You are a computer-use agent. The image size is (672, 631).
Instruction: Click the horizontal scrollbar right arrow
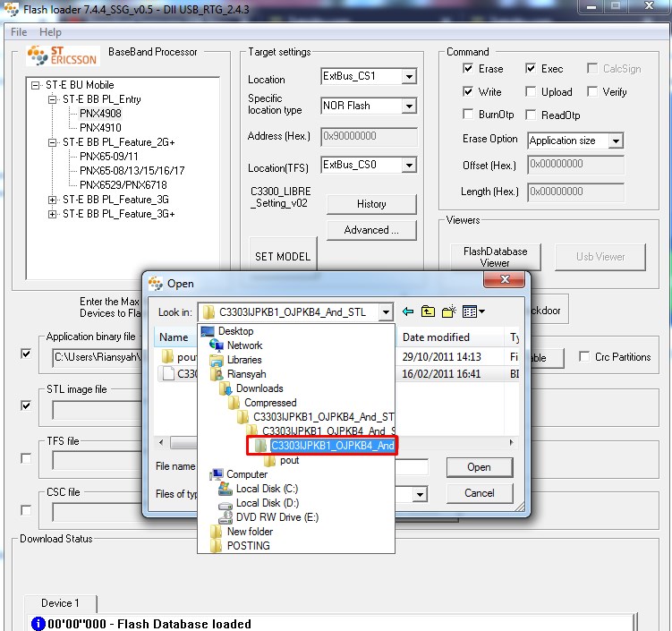[x=511, y=442]
